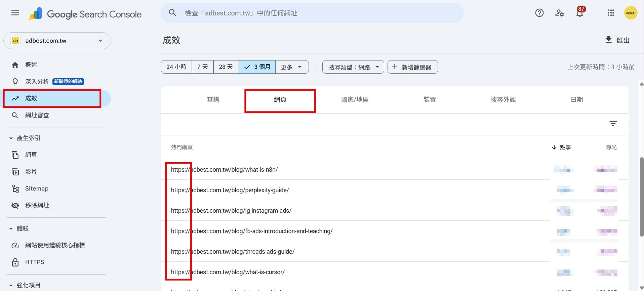Viewport: 644px width, 291px height.
Task: Switch to 國家/地區 countries tab
Action: tap(355, 99)
